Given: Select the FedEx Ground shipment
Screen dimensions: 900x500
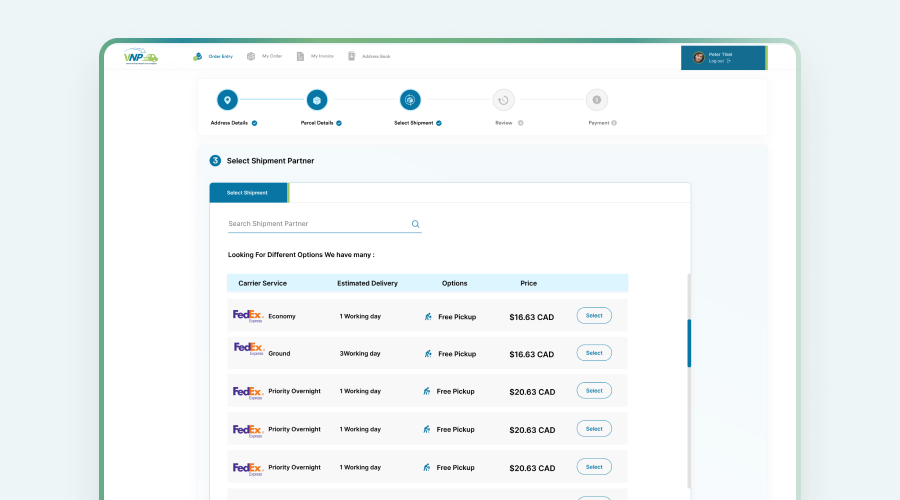Looking at the screenshot, I should click(x=594, y=353).
